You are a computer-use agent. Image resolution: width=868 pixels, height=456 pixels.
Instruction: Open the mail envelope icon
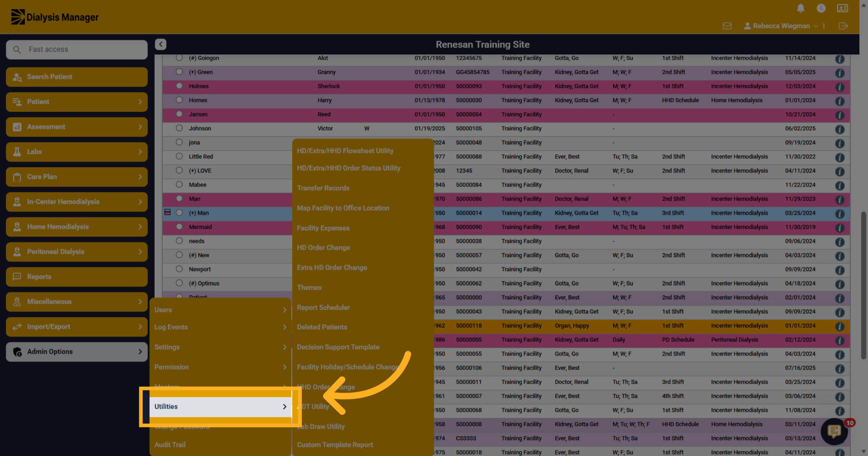pos(727,26)
